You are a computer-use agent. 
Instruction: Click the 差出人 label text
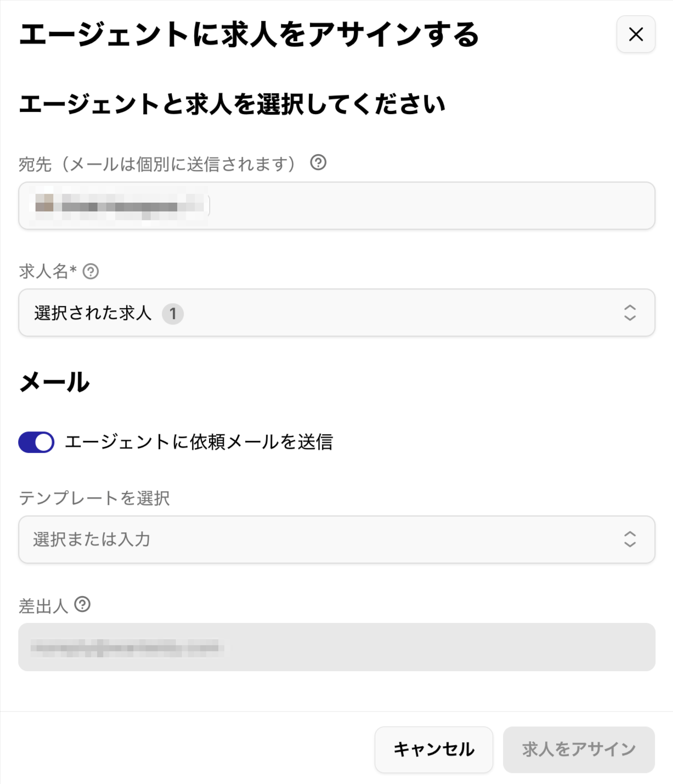pyautogui.click(x=43, y=606)
